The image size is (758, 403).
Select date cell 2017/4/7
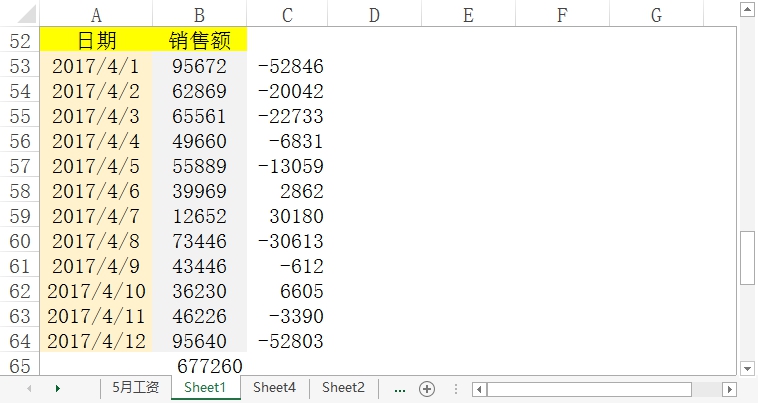coord(96,216)
